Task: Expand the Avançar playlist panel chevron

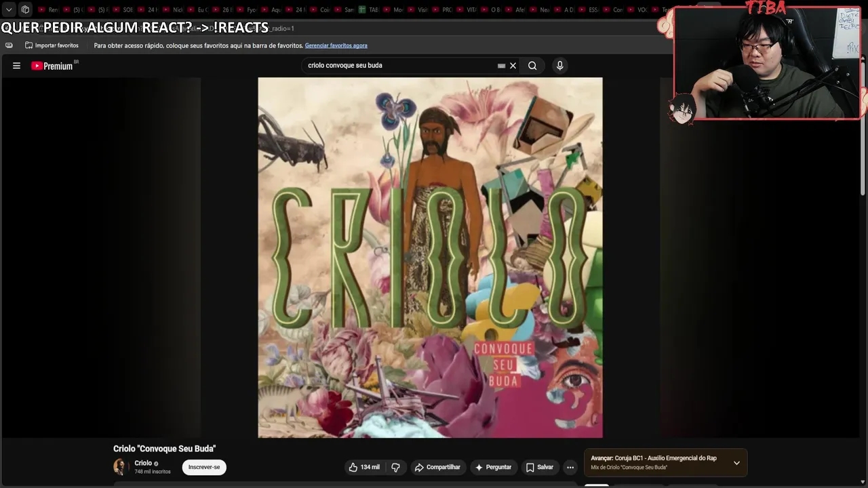Action: [x=736, y=463]
